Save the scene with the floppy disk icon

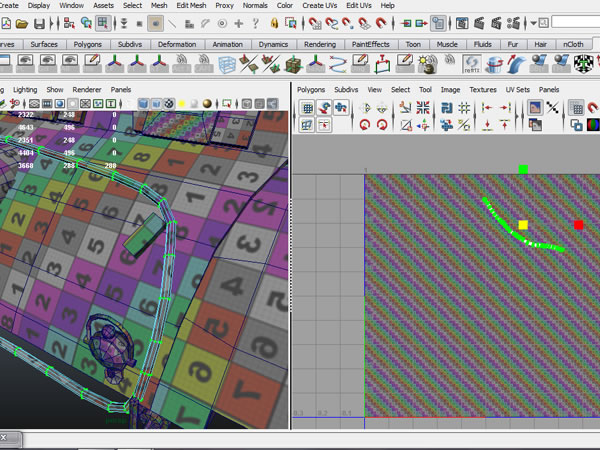point(39,24)
